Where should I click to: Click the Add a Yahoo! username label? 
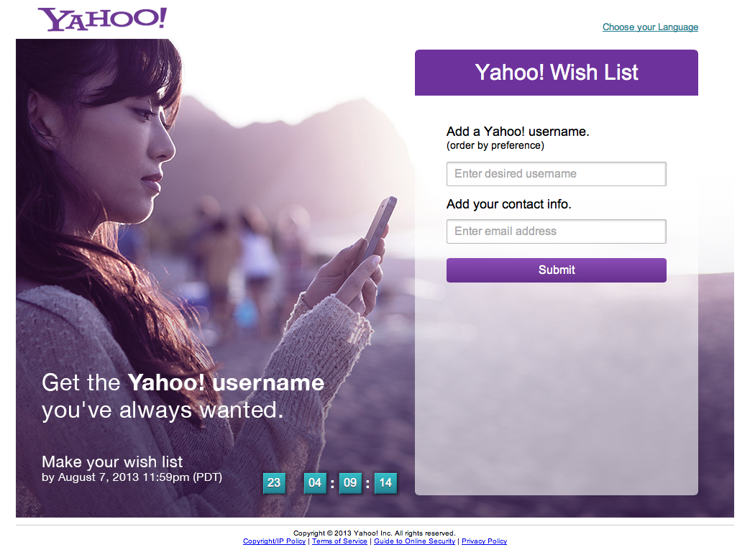518,132
